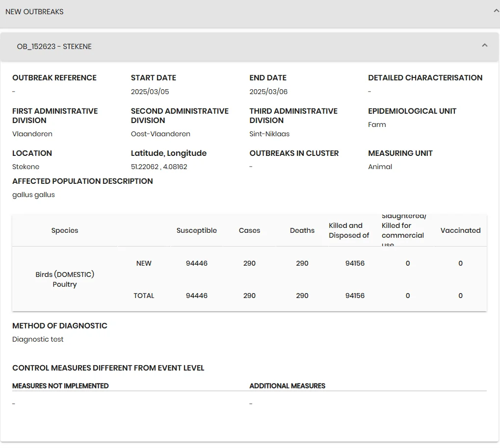The width and height of the screenshot is (500, 448).
Task: Click 0 vaccinated in TOTAL row
Action: (460, 296)
